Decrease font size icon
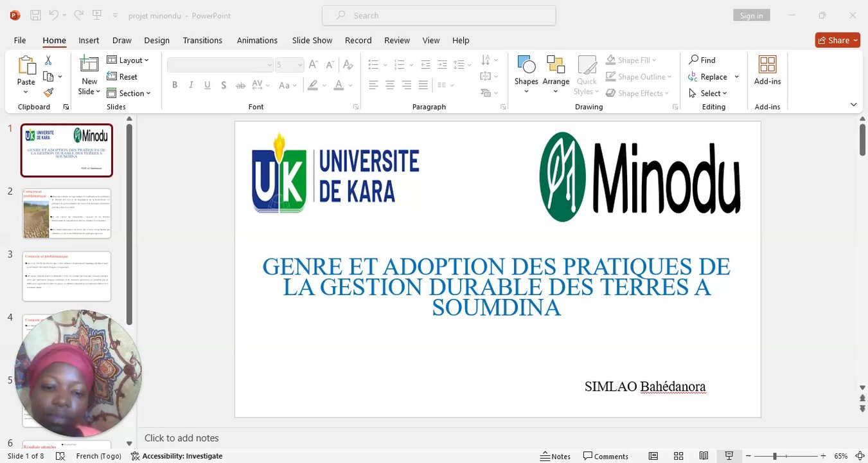 pyautogui.click(x=330, y=64)
